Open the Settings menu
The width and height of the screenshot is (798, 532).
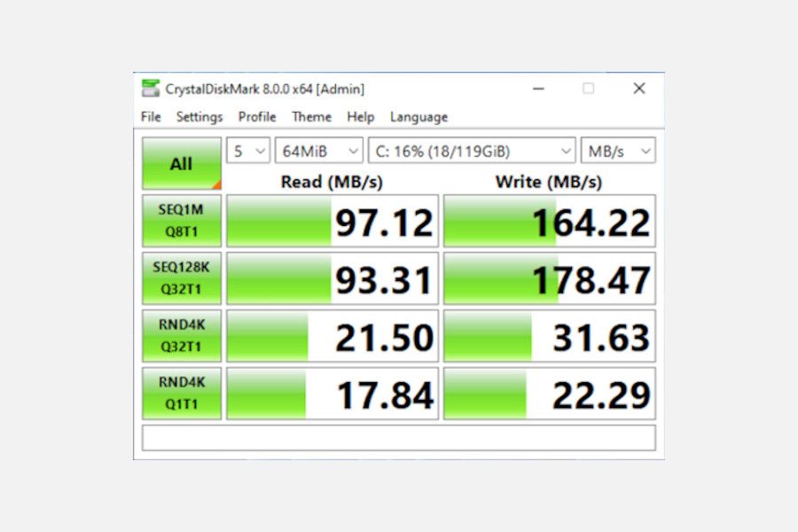click(x=199, y=116)
